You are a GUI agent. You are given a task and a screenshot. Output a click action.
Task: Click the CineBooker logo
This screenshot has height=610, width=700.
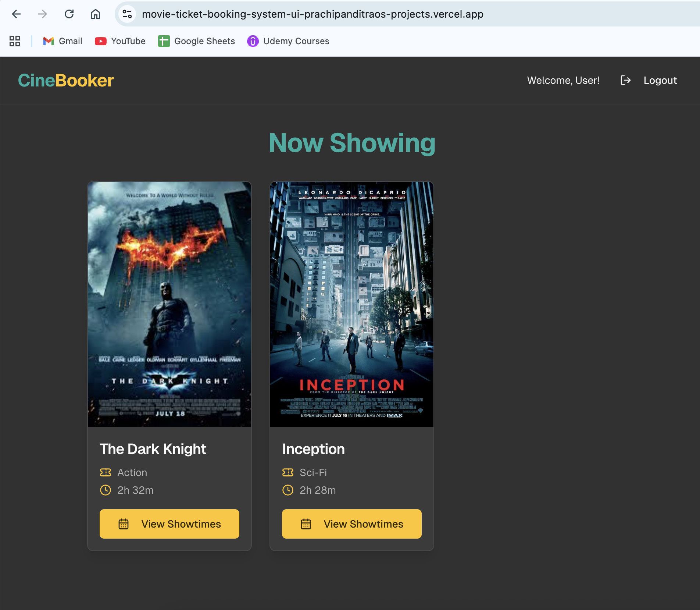66,81
